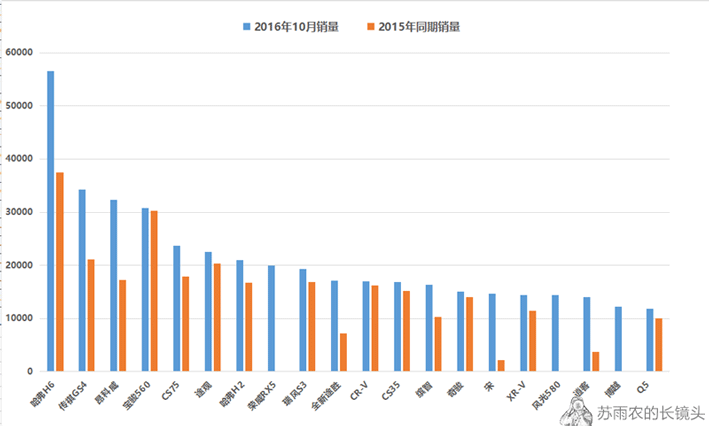Click the blue 2016年10月销量 legend swatch
Screen dimensions: 709x426
coord(246,27)
